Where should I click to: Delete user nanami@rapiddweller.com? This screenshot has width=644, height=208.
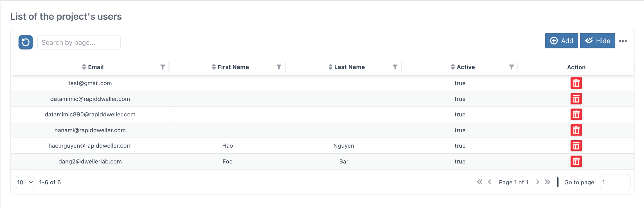(576, 130)
